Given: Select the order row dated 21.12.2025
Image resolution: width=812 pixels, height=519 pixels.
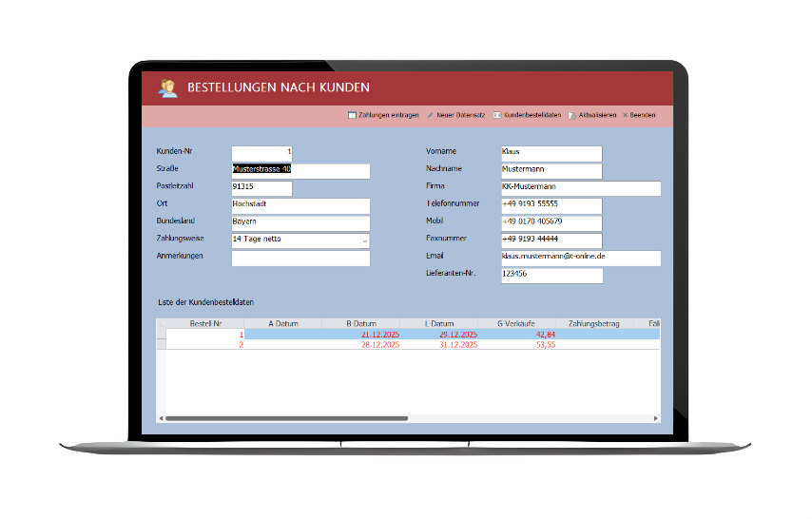Looking at the screenshot, I should click(380, 335).
